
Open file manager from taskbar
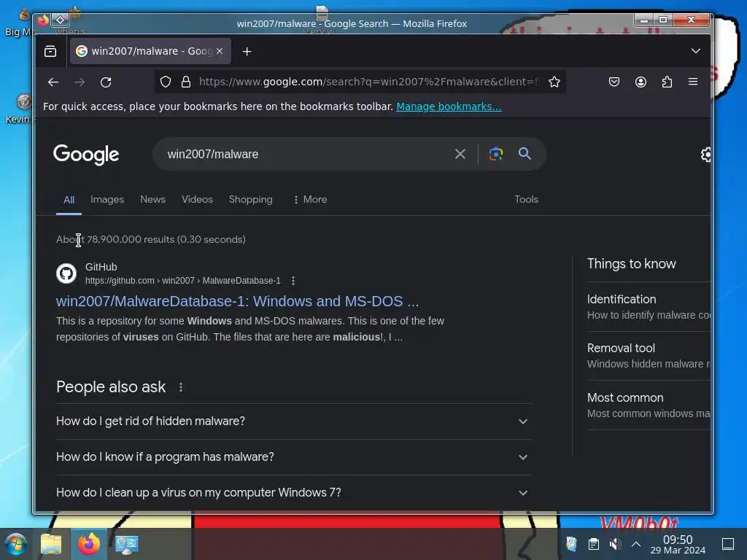(x=51, y=544)
